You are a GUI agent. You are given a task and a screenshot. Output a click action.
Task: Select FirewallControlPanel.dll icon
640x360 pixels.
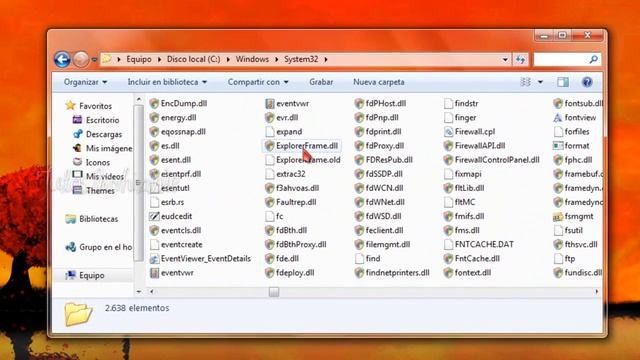tap(448, 160)
